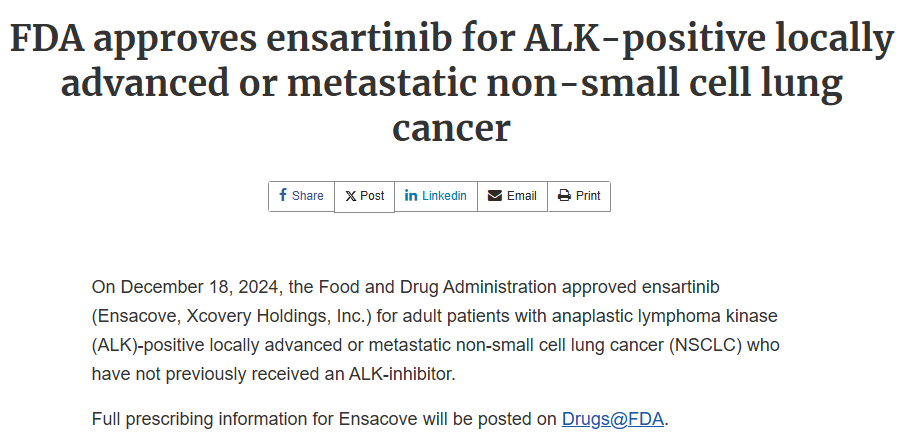This screenshot has height=437, width=903.
Task: Share this article on Facebook
Action: pyautogui.click(x=301, y=196)
